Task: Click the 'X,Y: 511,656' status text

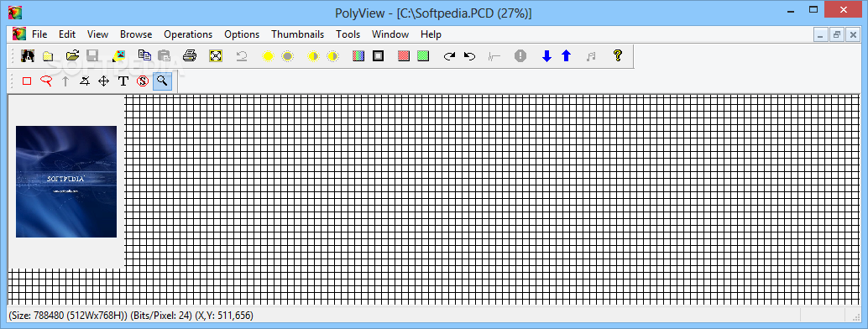Action: click(223, 316)
